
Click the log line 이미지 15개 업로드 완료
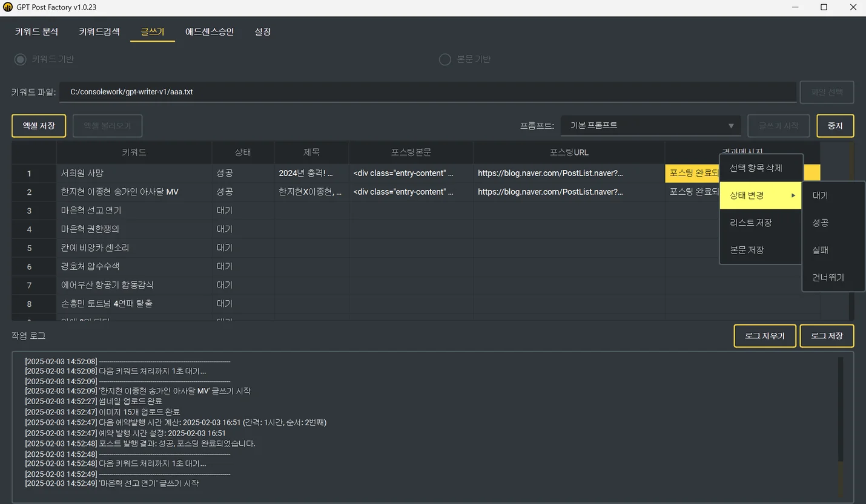102,412
